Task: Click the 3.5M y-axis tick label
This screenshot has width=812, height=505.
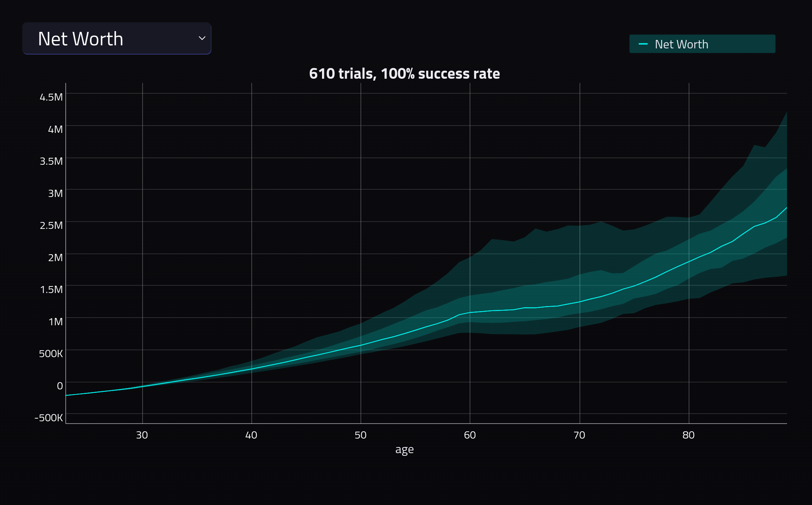Action: point(51,161)
